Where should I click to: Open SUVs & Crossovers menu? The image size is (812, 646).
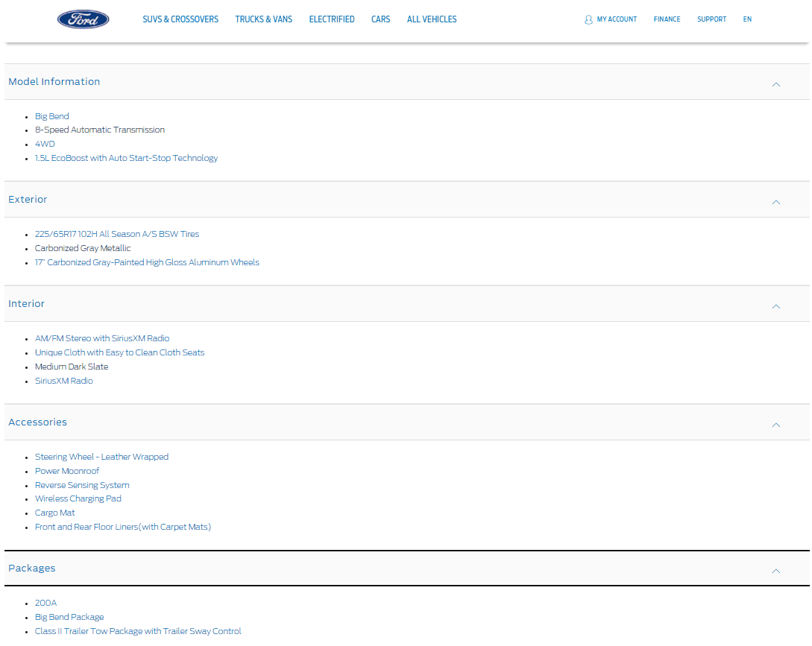click(x=180, y=19)
